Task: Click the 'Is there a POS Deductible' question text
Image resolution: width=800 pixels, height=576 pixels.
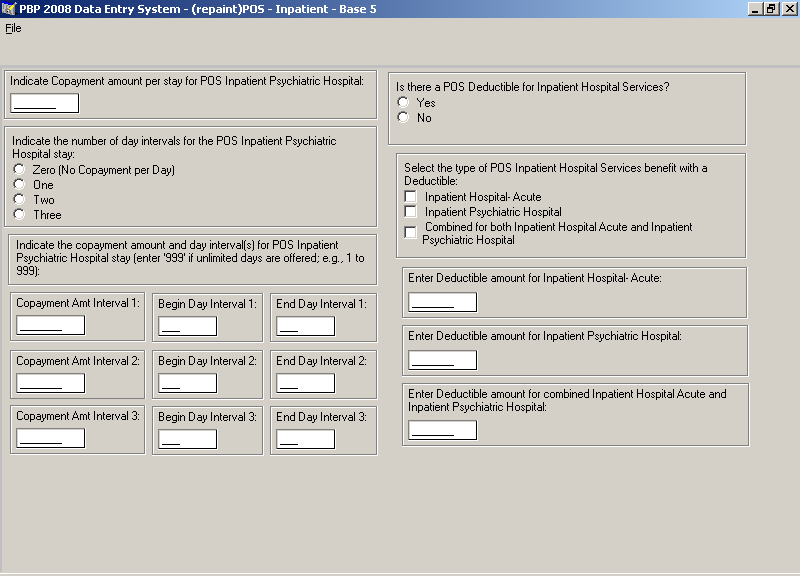Action: (x=533, y=87)
